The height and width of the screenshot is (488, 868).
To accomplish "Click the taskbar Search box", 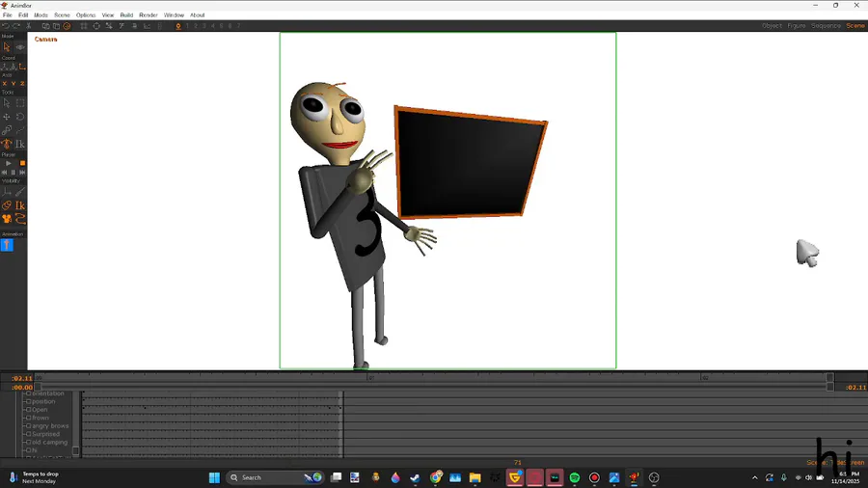I will click(x=275, y=477).
